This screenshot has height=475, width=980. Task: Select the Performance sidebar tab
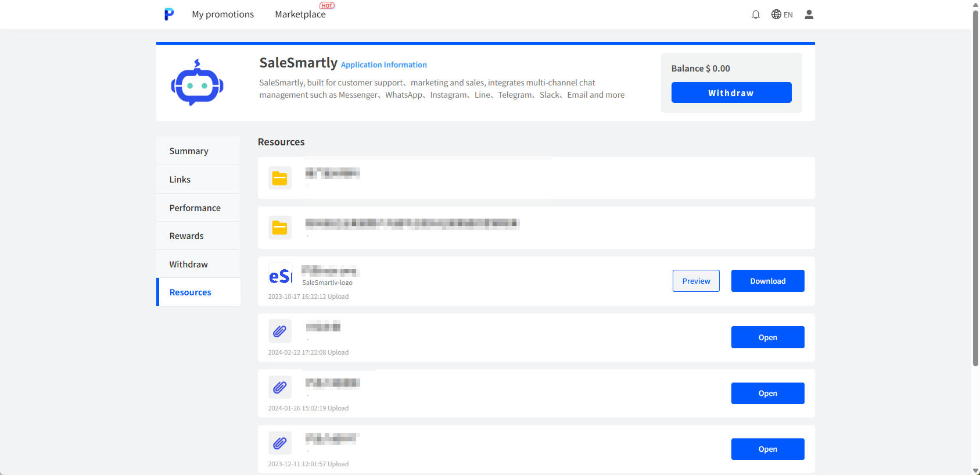[195, 208]
